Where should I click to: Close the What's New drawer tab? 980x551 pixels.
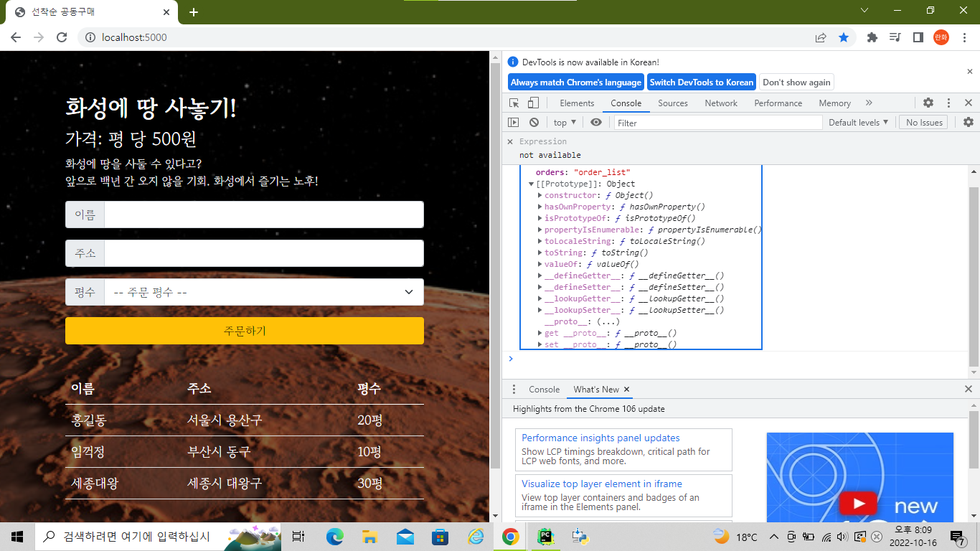click(x=626, y=390)
